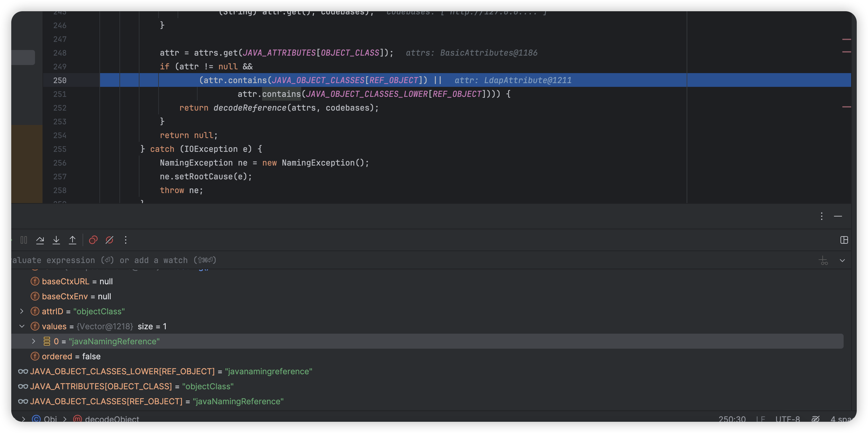
Task: Toggle read-only file status icon
Action: click(815, 419)
